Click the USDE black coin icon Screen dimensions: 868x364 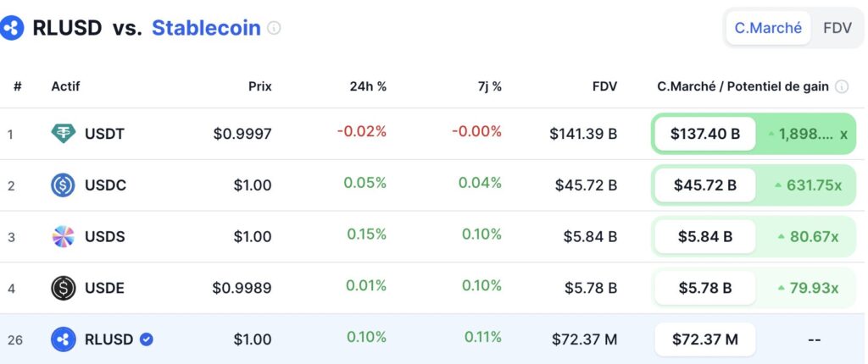tap(64, 288)
